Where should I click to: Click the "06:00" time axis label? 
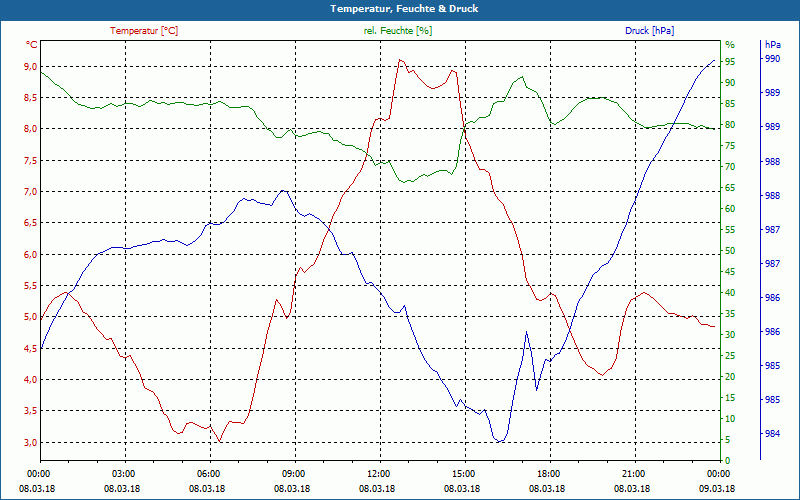pos(209,473)
